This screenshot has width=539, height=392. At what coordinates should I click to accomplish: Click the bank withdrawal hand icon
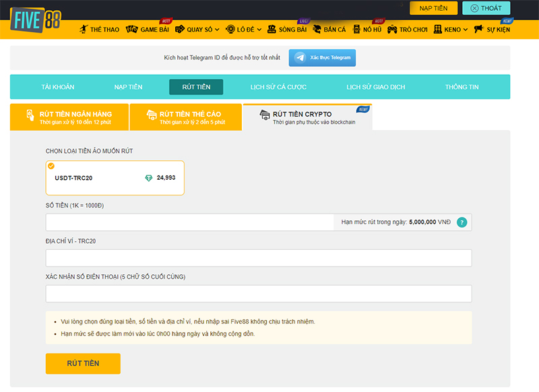pyautogui.click(x=30, y=115)
